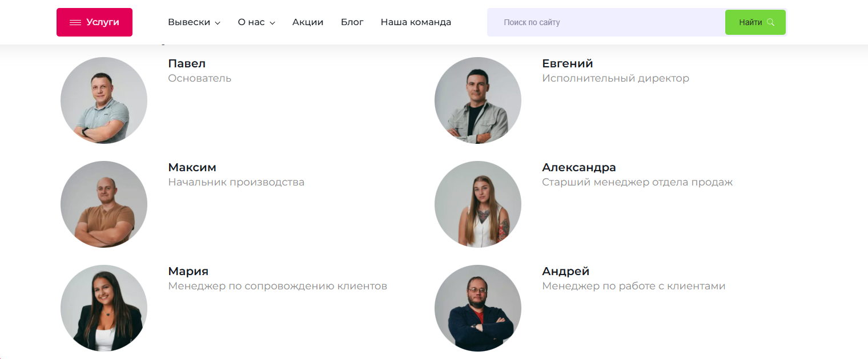Select Максим's round portrait photo

click(x=104, y=204)
